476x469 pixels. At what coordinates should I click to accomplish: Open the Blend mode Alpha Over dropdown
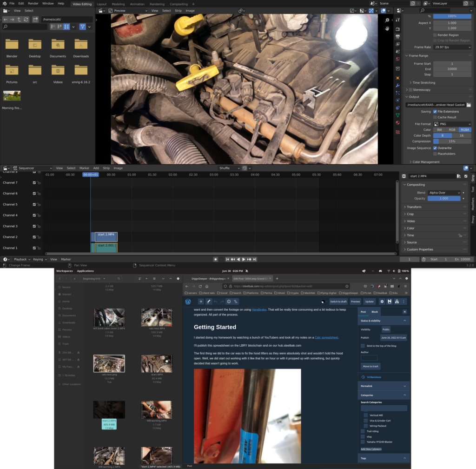[x=444, y=193]
